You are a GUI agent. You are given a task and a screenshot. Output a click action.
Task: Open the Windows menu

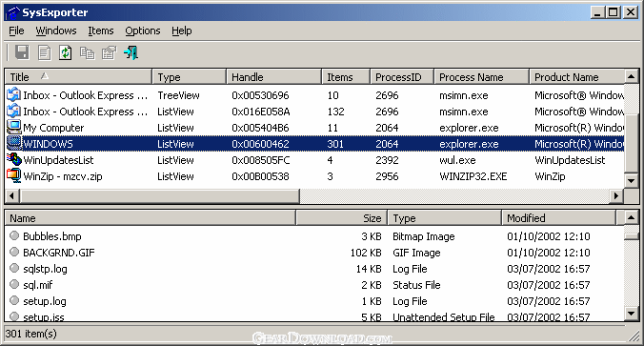point(56,31)
